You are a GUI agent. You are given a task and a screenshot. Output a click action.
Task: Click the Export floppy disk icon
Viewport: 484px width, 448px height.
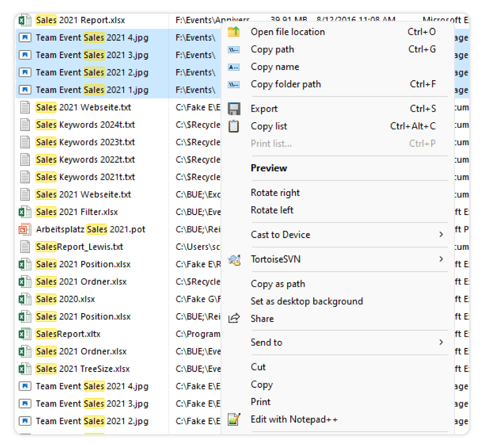(x=234, y=109)
